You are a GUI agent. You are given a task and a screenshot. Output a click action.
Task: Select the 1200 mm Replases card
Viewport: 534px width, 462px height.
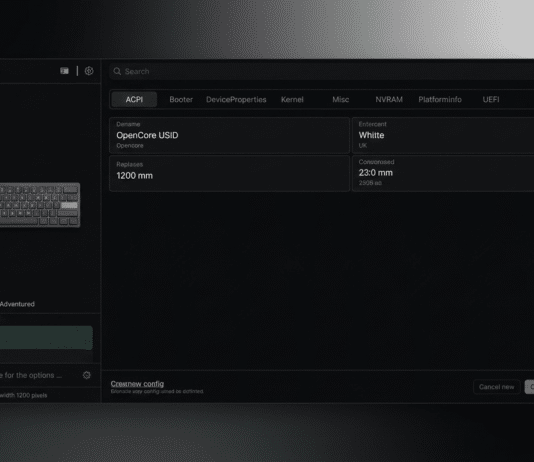(230, 174)
